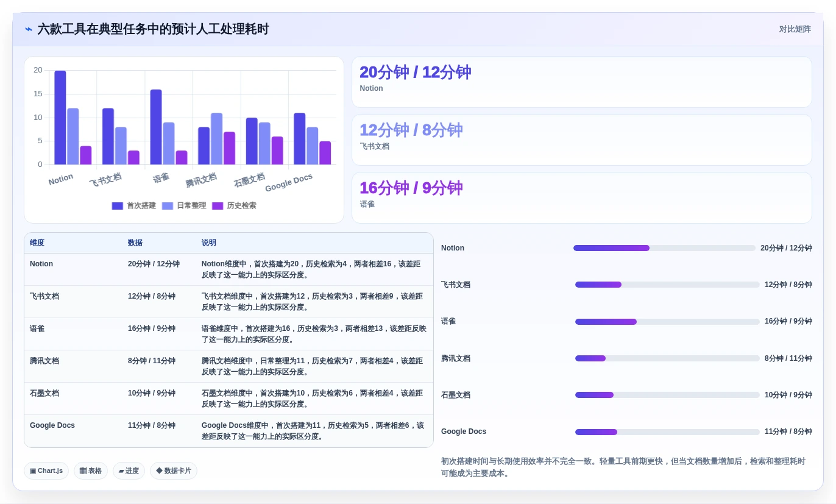The width and height of the screenshot is (836, 504).
Task: Click table cell 11分钟 / 8分钟
Action: (x=152, y=425)
